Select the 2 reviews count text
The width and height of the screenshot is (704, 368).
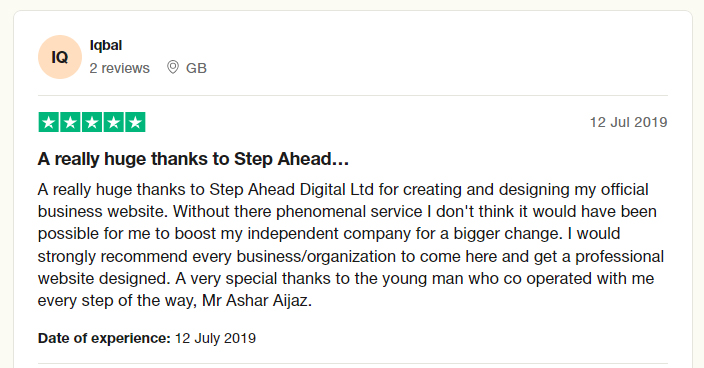[119, 68]
